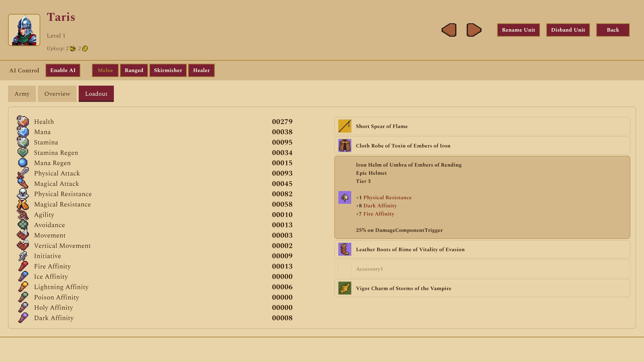Screen dimensions: 644x362
Task: Switch to the Overview tab
Action: (x=57, y=94)
